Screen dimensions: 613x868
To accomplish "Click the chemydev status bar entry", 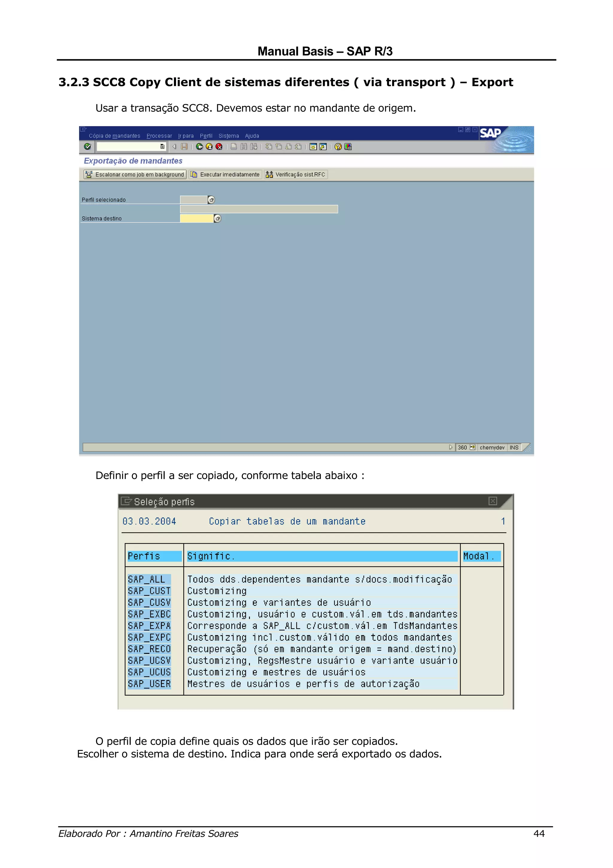I will click(492, 447).
